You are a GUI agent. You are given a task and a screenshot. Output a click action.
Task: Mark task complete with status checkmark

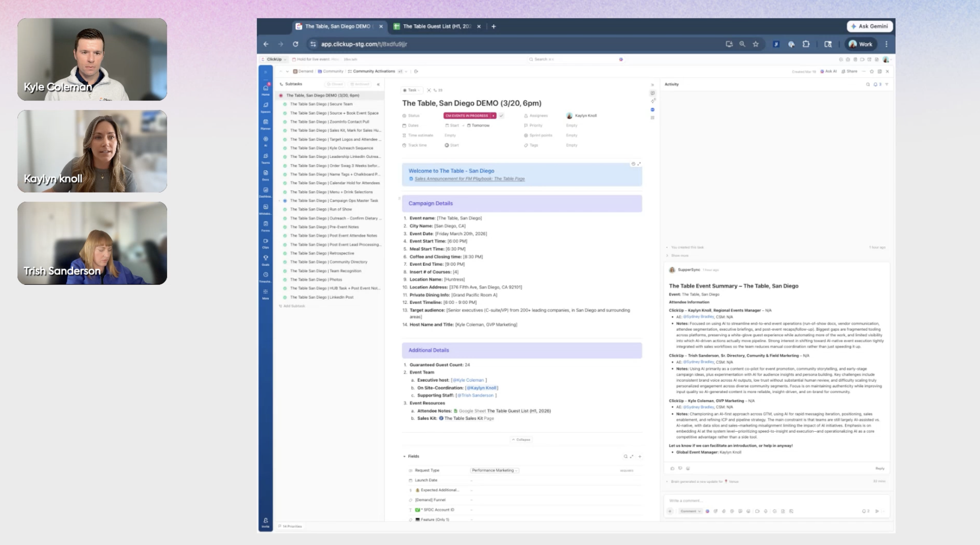pos(501,116)
